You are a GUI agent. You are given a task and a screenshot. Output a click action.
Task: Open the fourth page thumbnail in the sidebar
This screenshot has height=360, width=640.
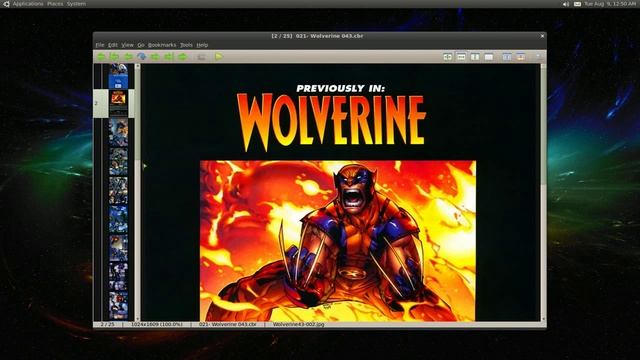[x=118, y=162]
